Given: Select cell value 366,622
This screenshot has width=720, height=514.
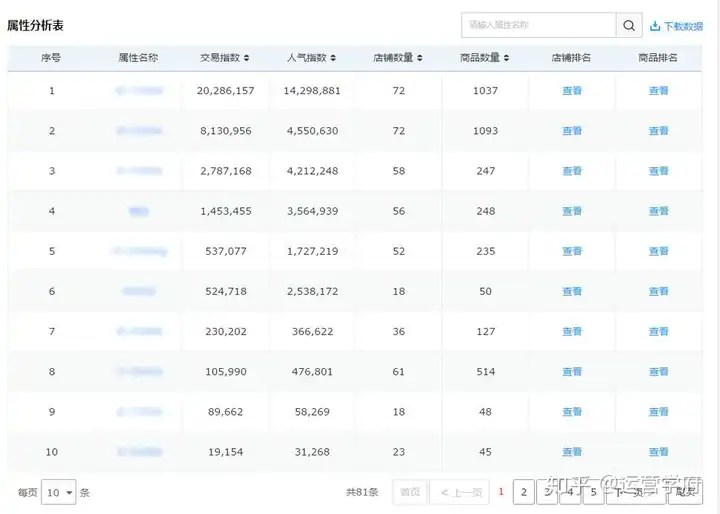Looking at the screenshot, I should click(313, 332).
